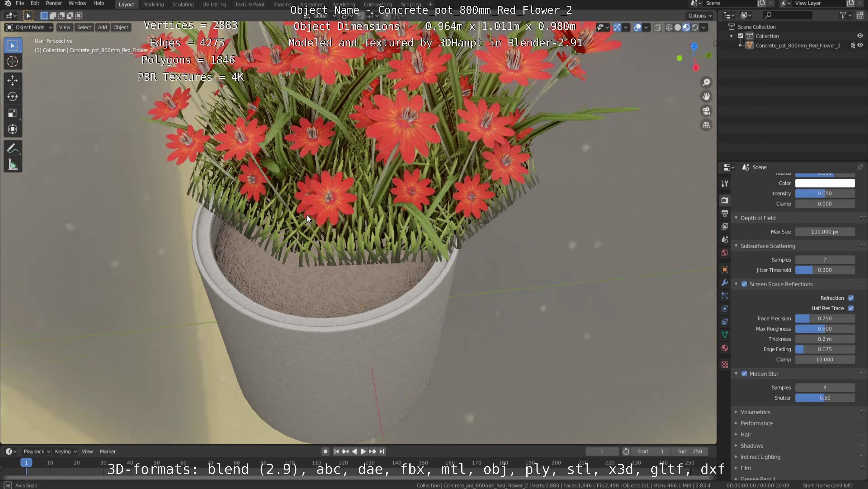Select the Measure tool
The width and height of the screenshot is (868, 489).
click(x=13, y=165)
